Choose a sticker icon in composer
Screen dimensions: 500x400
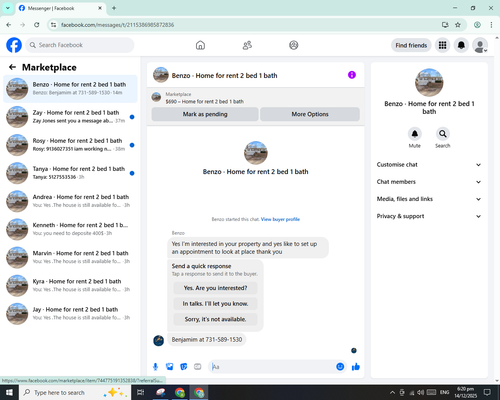point(184,367)
